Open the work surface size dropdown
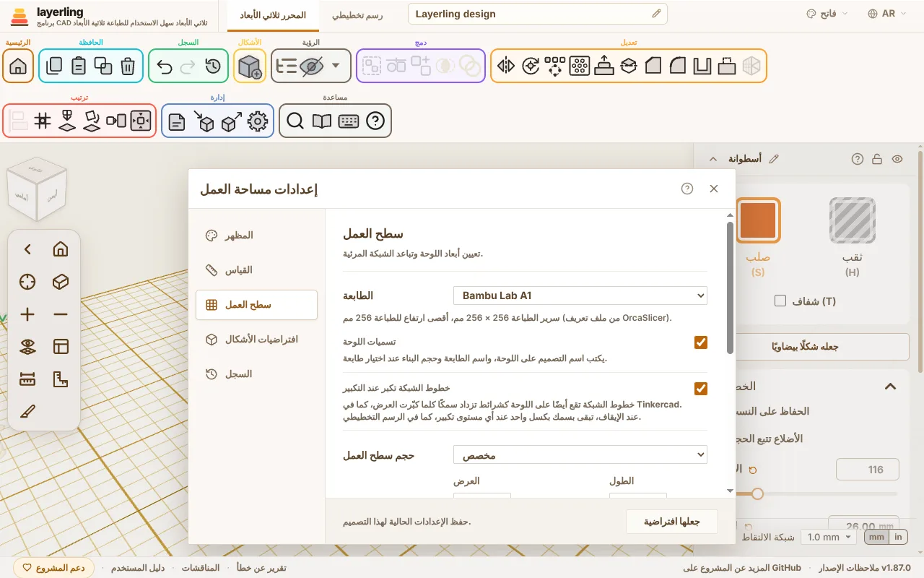 580,455
